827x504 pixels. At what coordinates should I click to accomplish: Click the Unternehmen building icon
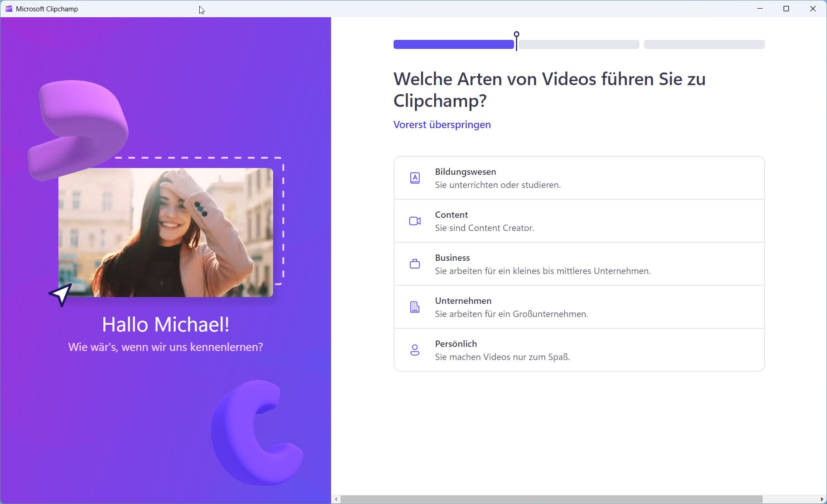pos(415,307)
